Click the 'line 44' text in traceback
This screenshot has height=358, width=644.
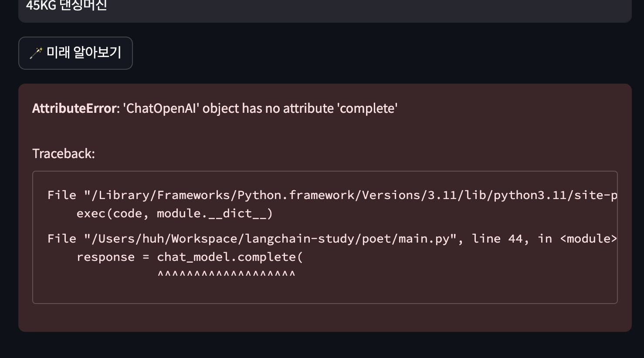click(x=497, y=239)
